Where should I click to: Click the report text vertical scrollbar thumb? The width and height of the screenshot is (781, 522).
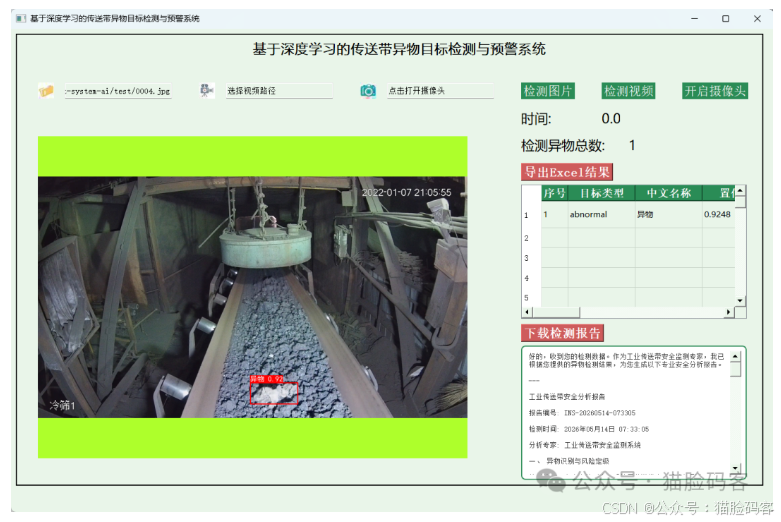coord(735,369)
